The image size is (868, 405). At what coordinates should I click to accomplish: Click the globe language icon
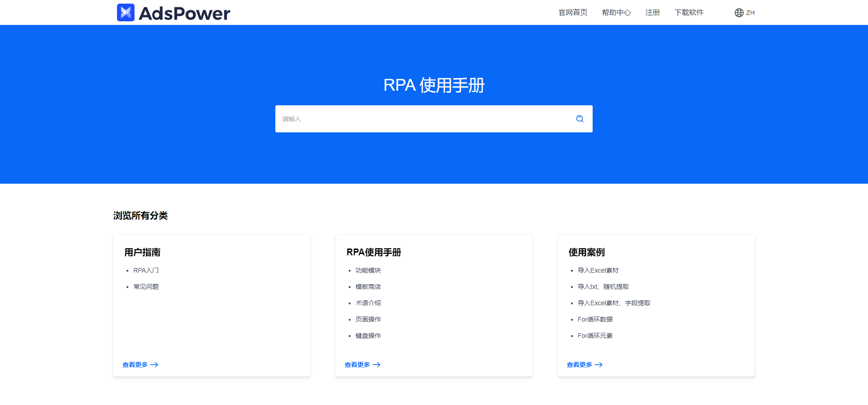[739, 13]
